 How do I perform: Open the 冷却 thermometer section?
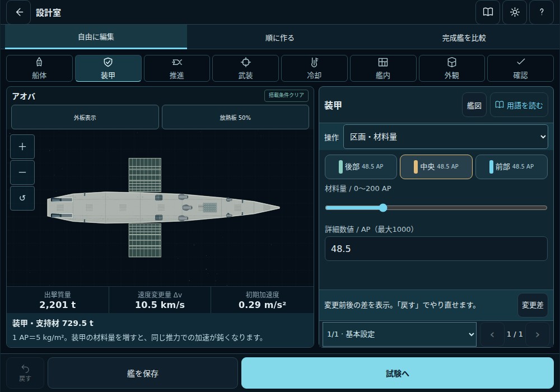pyautogui.click(x=314, y=68)
